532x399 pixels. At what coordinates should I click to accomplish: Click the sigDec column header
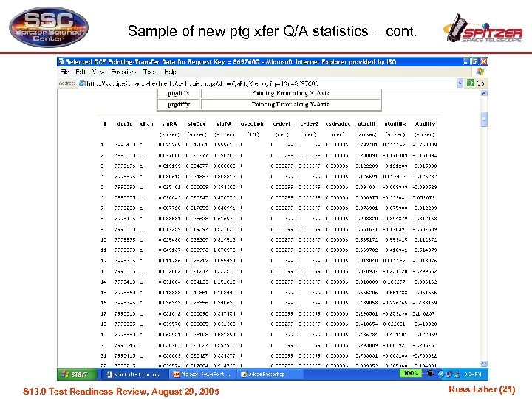197,124
